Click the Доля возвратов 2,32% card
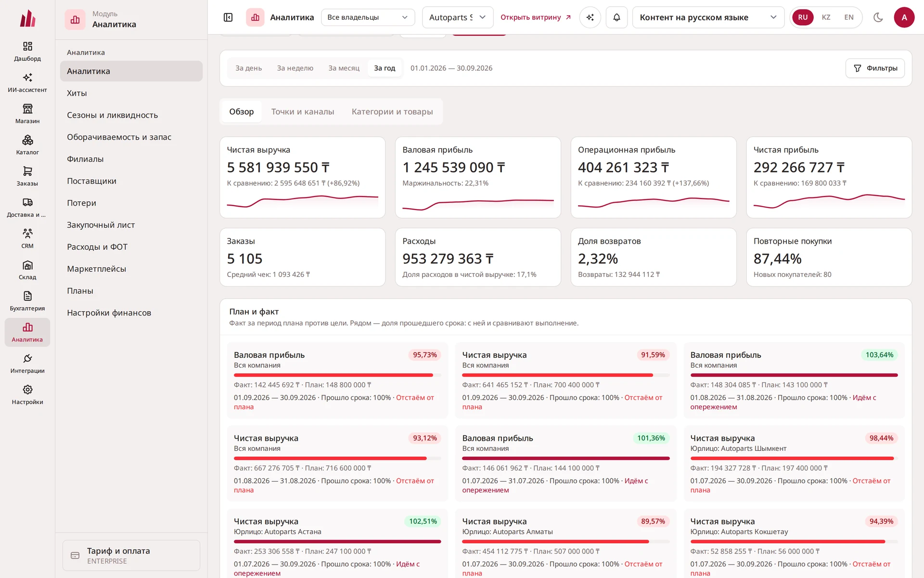This screenshot has width=924, height=578. point(653,257)
